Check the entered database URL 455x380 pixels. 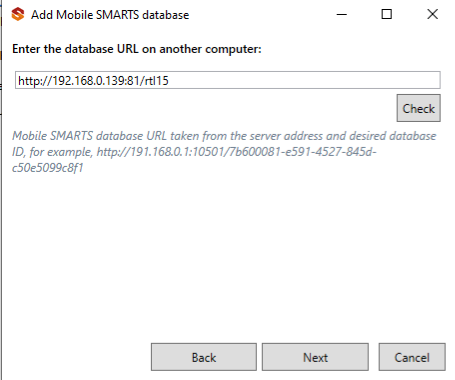click(419, 108)
